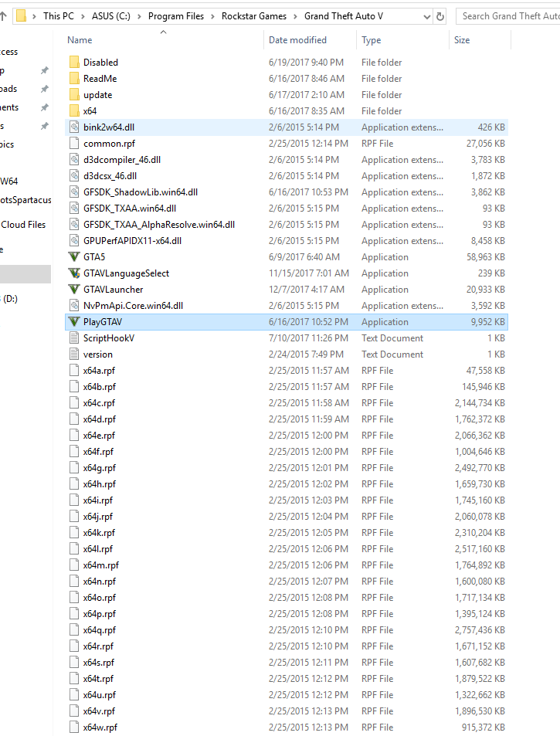Select the highlighted navigation pane item

point(25,274)
